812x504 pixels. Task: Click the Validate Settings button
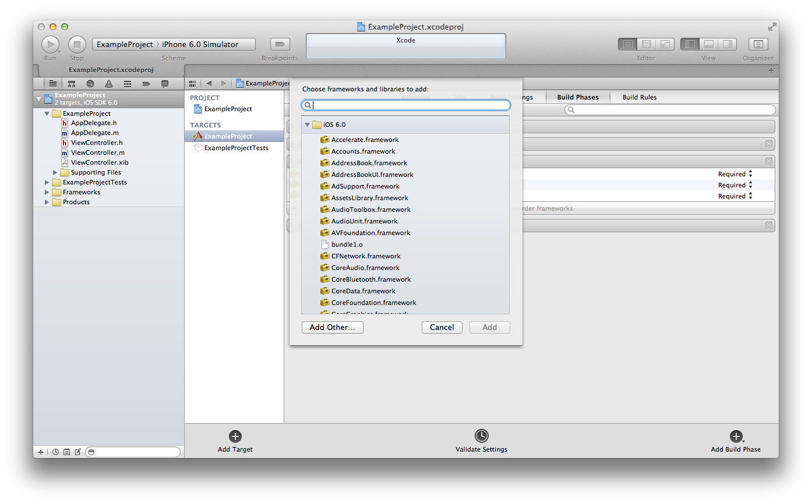tap(481, 441)
